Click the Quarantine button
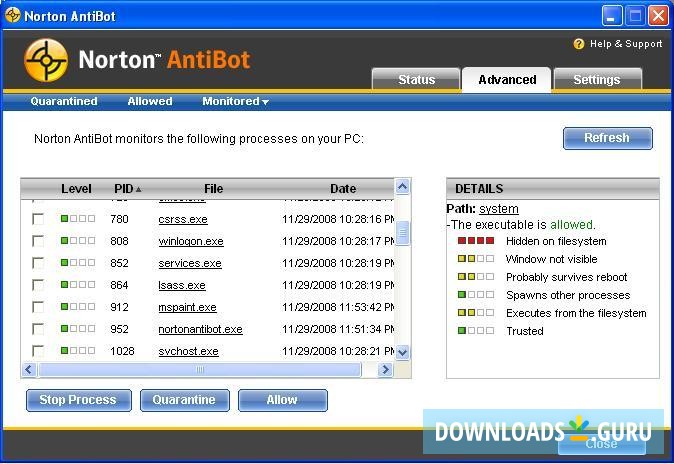The image size is (674, 464). click(184, 400)
